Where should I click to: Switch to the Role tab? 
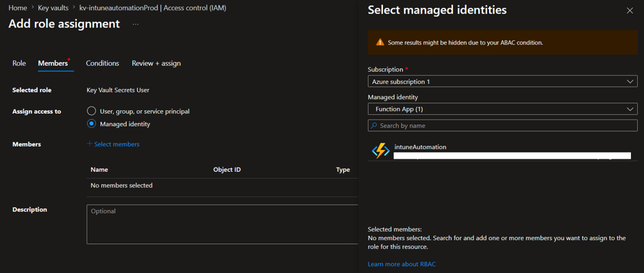tap(19, 63)
